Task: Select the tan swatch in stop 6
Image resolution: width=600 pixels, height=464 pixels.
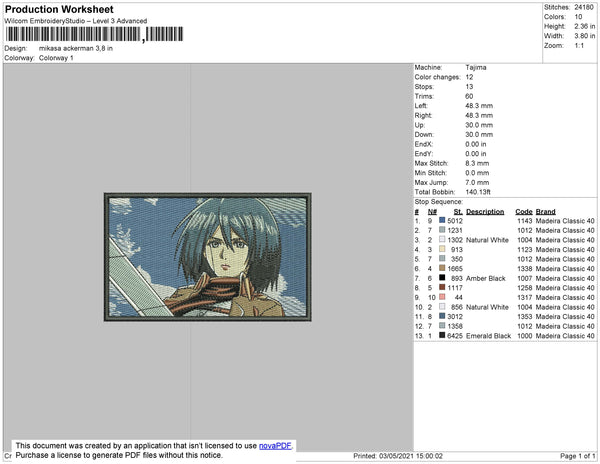Action: [x=442, y=268]
